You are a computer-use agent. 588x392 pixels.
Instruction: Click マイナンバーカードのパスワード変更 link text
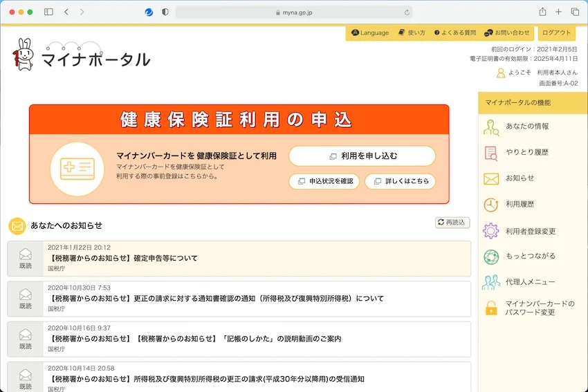click(540, 308)
